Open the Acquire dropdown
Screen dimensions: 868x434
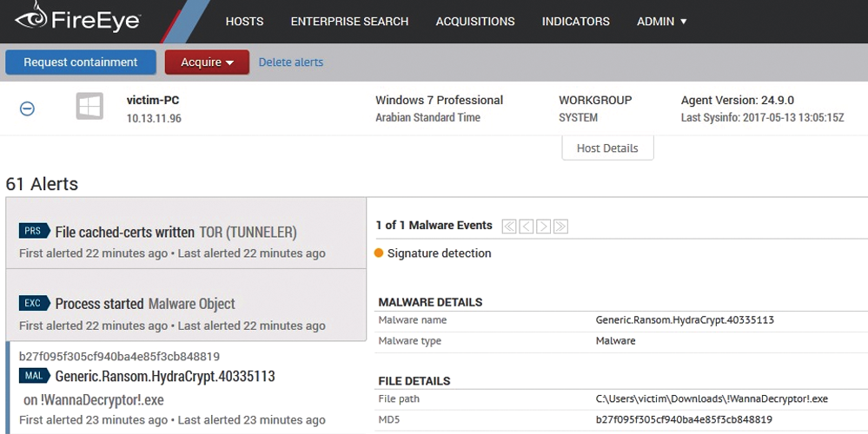point(207,62)
